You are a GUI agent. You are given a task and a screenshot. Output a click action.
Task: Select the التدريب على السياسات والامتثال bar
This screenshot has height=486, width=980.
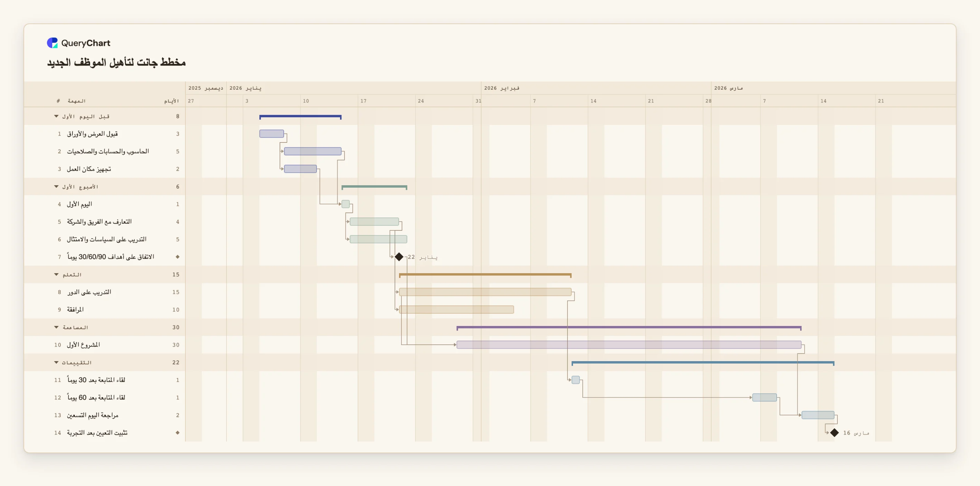point(379,239)
